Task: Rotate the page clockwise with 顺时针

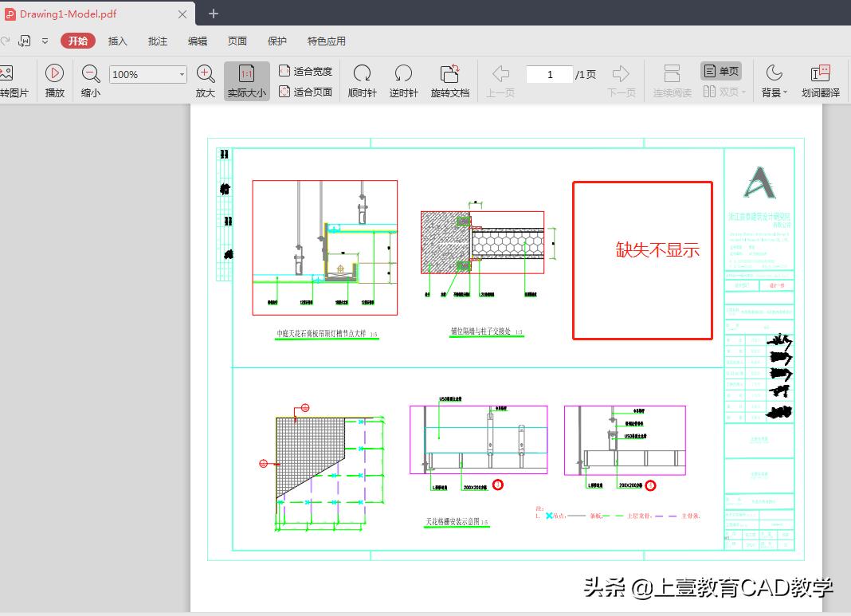Action: pyautogui.click(x=362, y=80)
